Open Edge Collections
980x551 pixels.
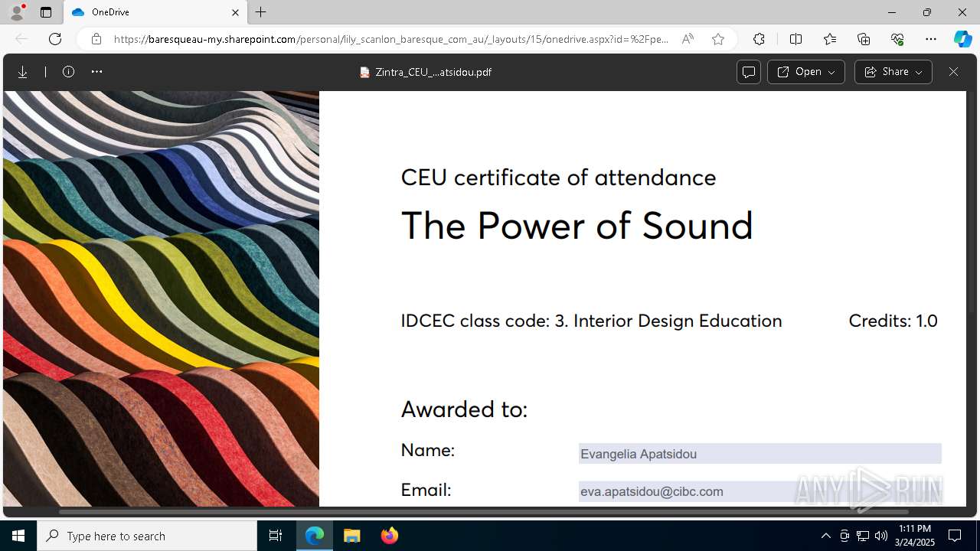tap(864, 39)
